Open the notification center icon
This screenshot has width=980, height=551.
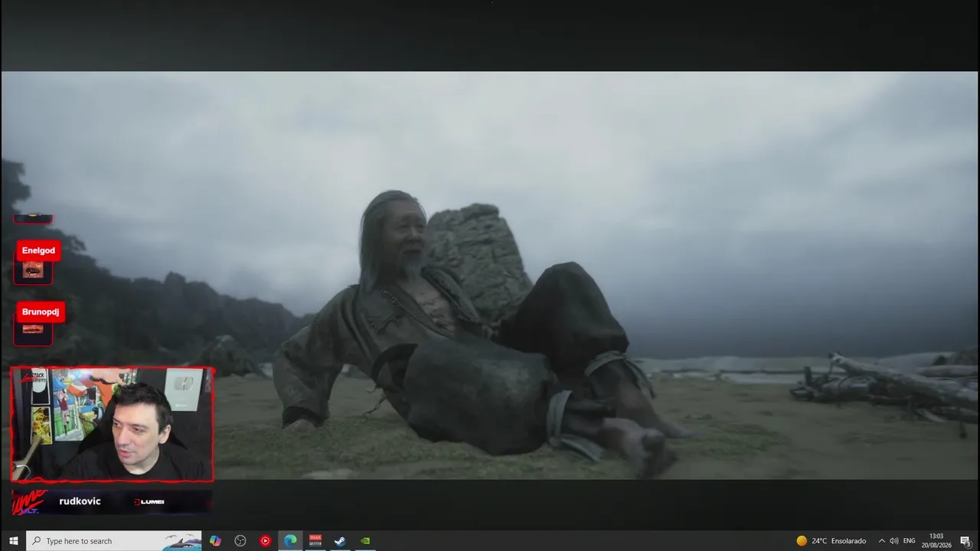[965, 541]
